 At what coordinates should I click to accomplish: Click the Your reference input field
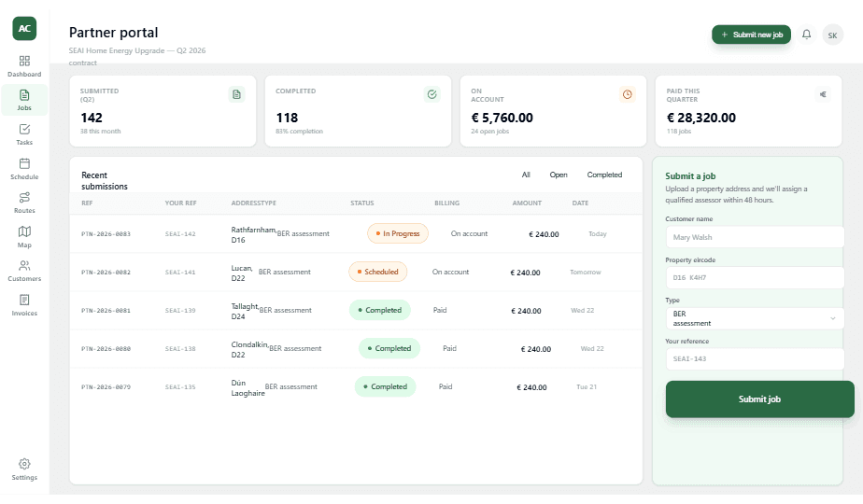[x=754, y=358]
